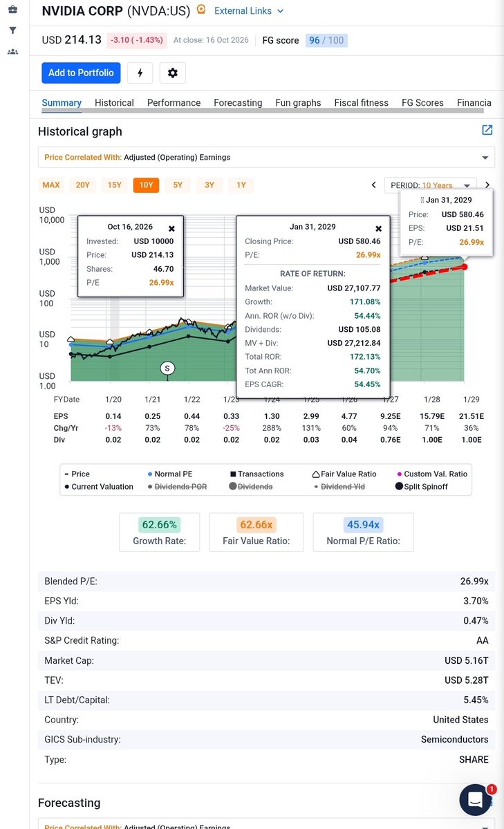Click the LT Debt/Capital value 5.45%
Viewport: 504px width, 829px height.
[476, 700]
